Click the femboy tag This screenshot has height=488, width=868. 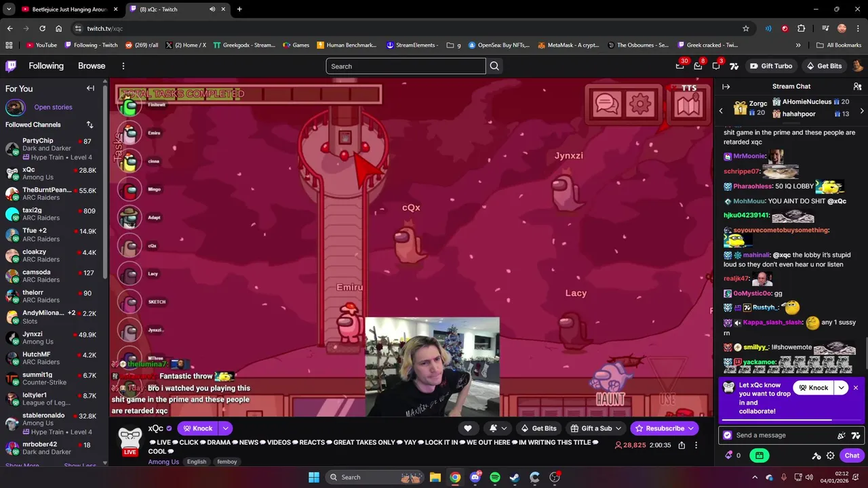[227, 462]
